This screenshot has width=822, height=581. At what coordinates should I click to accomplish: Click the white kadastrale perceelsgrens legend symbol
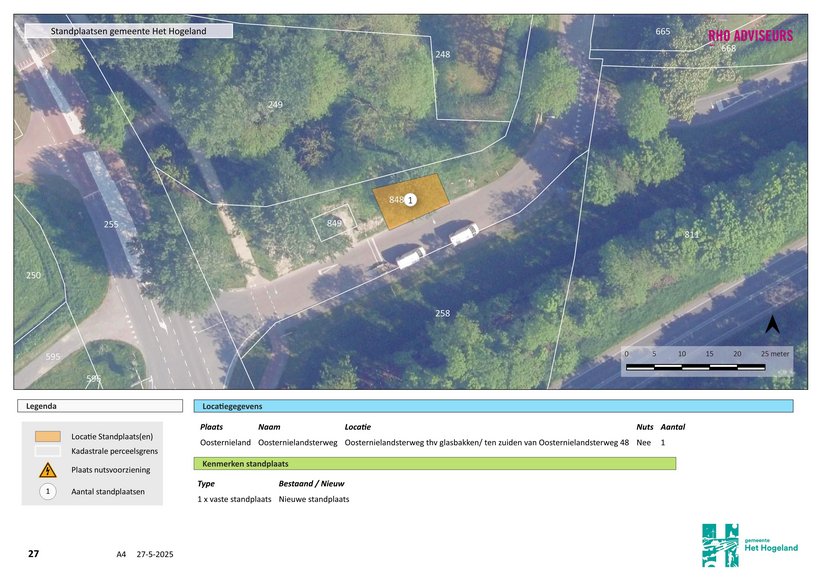[x=47, y=453]
